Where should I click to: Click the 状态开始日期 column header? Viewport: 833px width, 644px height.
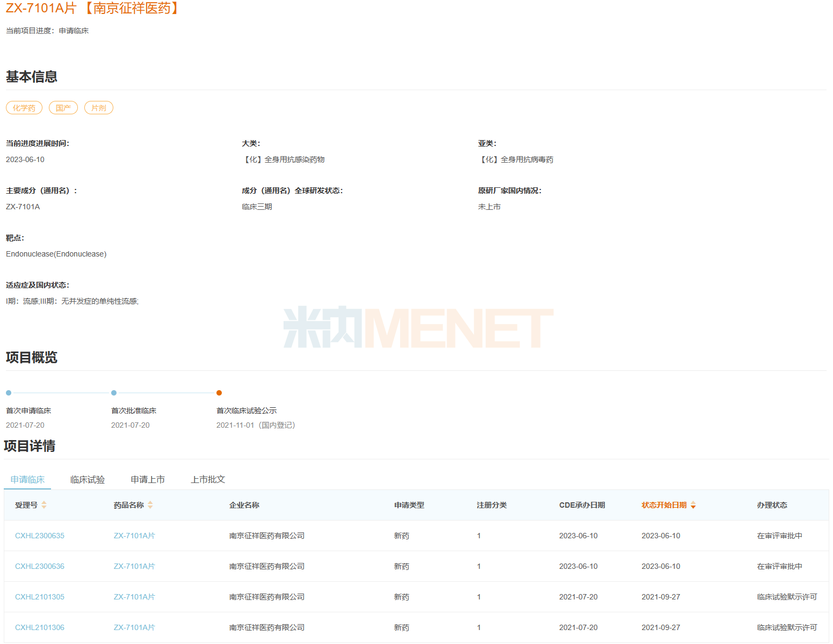[x=664, y=505]
